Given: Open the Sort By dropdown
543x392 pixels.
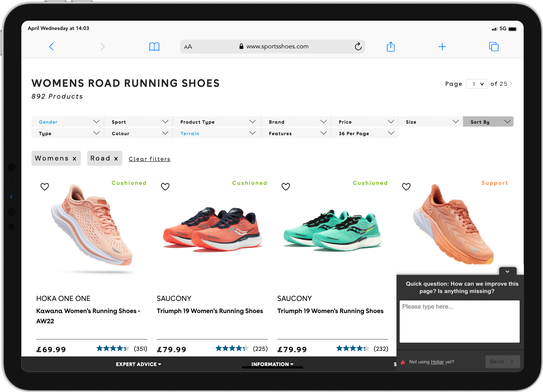Looking at the screenshot, I should click(488, 122).
